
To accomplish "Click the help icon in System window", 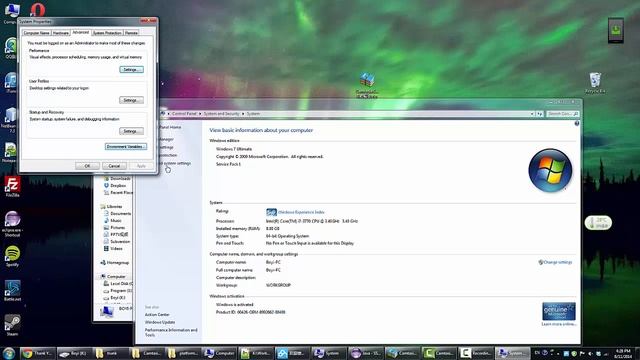I will pyautogui.click(x=577, y=123).
